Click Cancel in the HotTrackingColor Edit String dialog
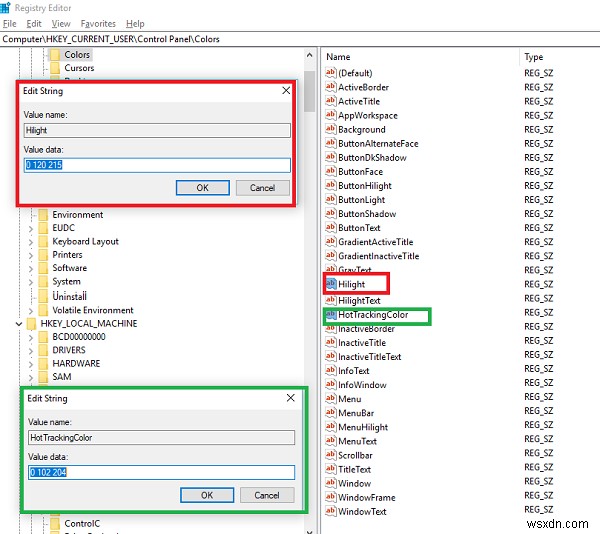 point(267,495)
